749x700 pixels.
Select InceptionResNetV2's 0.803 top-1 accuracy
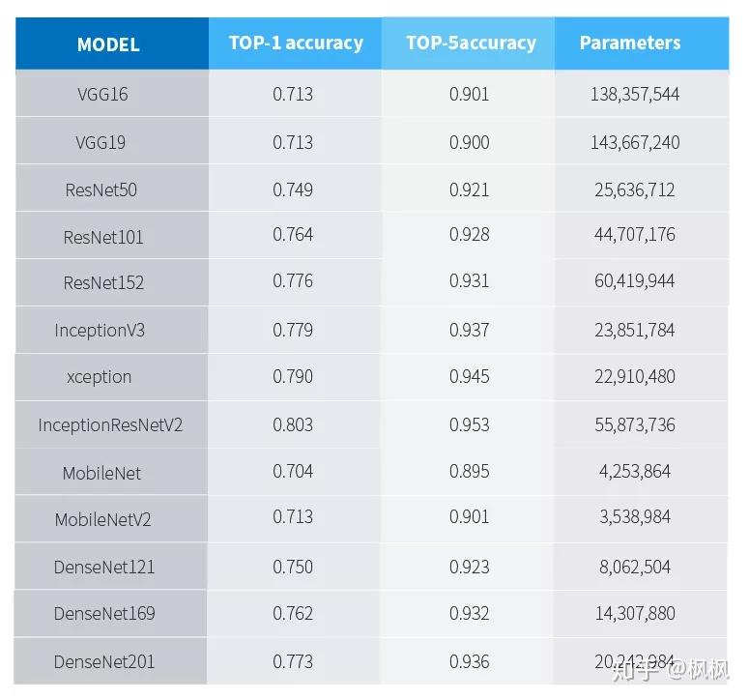[293, 424]
